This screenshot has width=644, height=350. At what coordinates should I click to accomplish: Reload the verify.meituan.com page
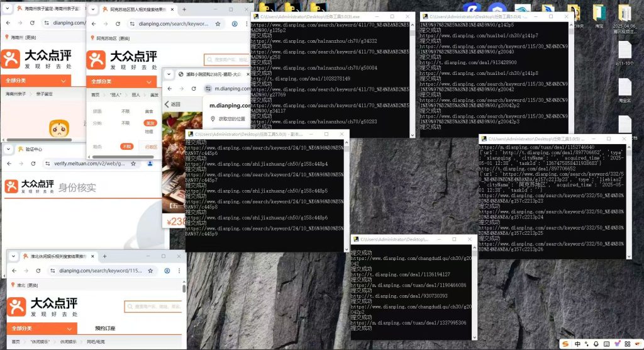33,163
